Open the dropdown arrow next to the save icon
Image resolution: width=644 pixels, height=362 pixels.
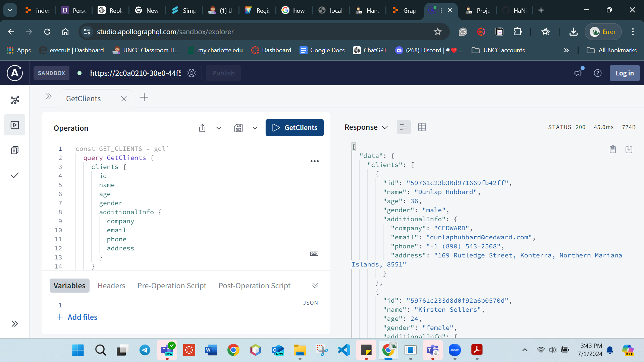point(255,128)
